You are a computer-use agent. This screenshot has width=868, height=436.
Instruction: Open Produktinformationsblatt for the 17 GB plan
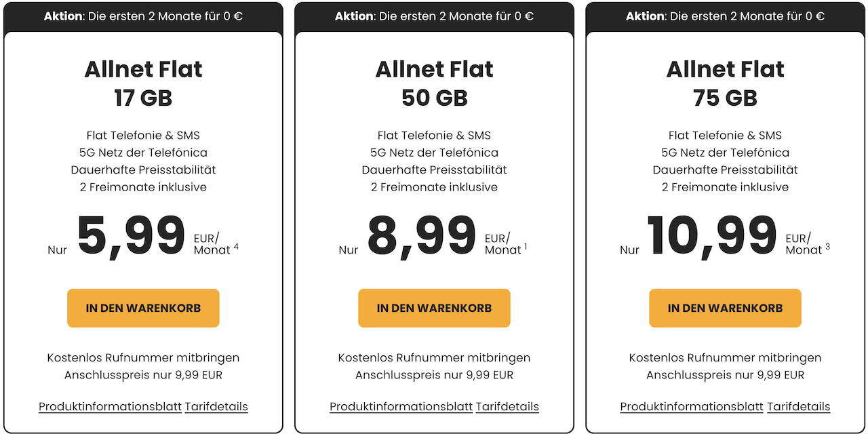pos(110,407)
